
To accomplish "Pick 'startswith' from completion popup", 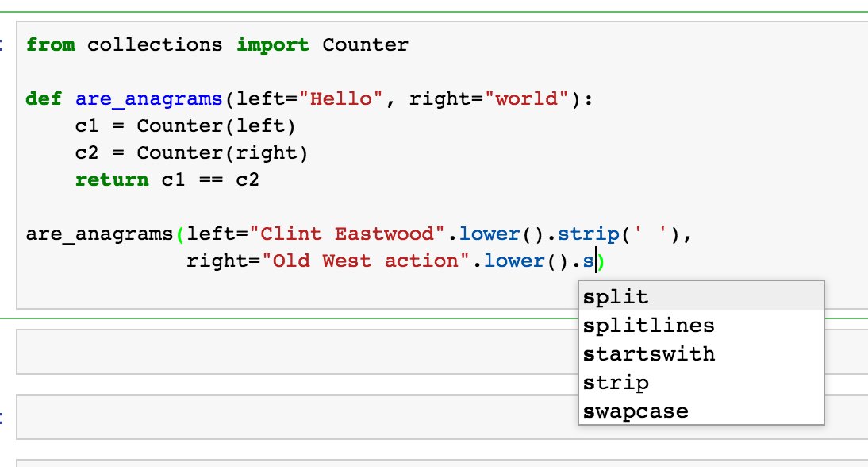I will click(x=701, y=353).
